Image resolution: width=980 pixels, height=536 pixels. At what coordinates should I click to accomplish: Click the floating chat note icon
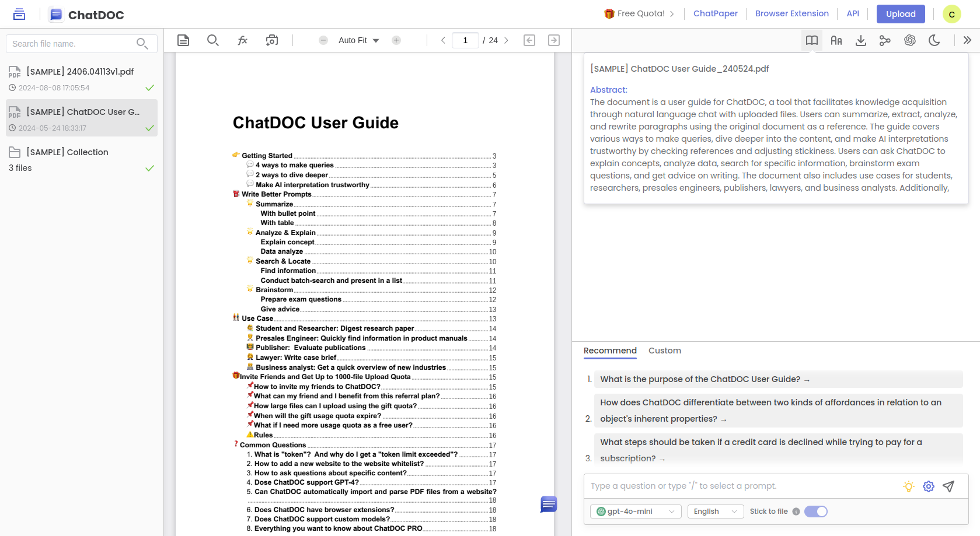point(549,505)
